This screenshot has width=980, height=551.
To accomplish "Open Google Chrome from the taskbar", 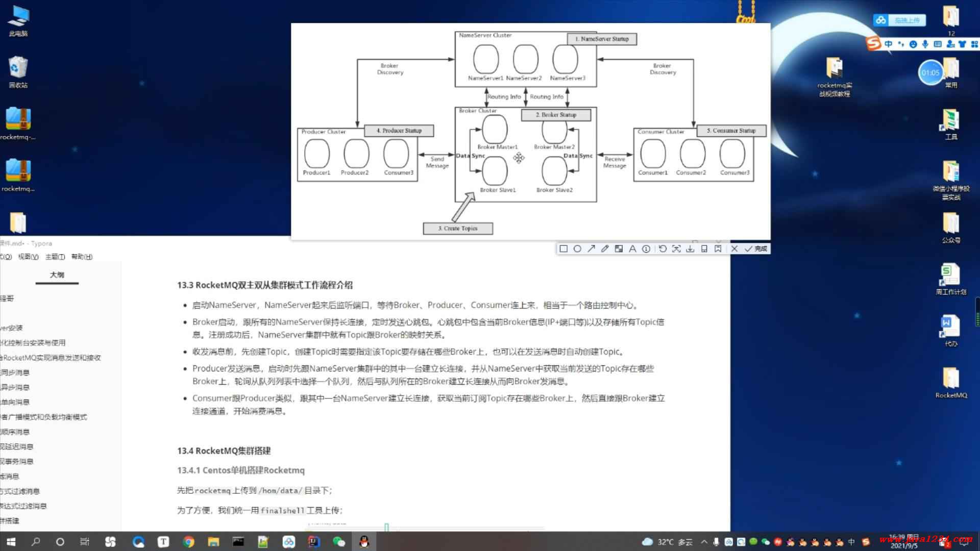I will click(188, 542).
